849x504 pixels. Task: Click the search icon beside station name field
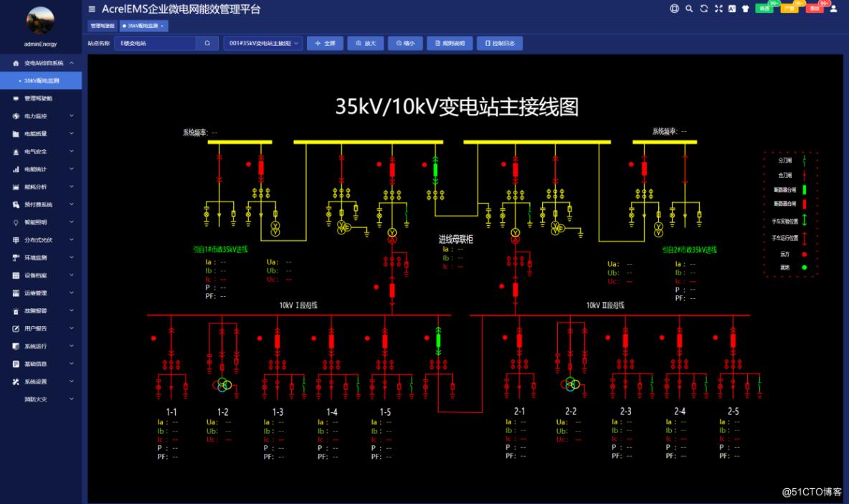(x=207, y=43)
